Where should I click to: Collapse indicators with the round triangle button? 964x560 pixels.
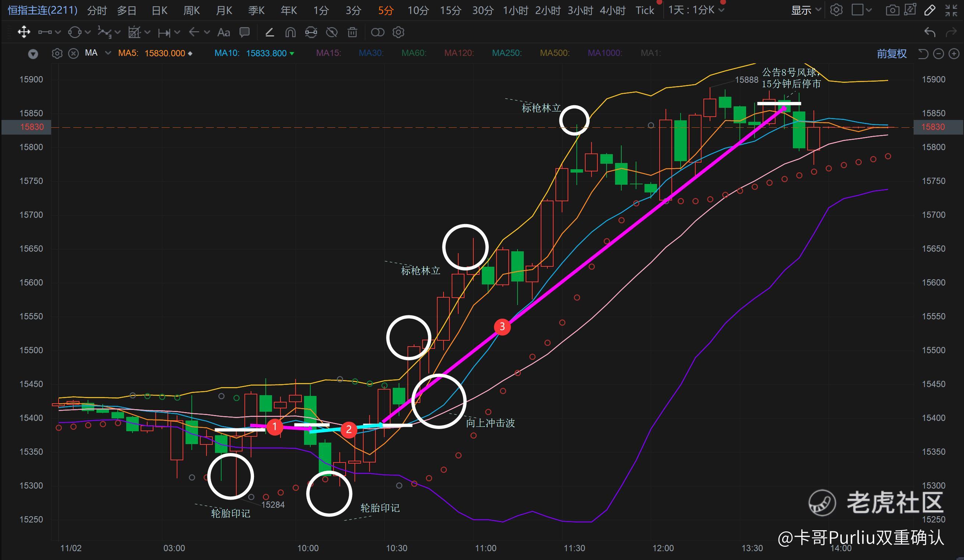pos(33,54)
